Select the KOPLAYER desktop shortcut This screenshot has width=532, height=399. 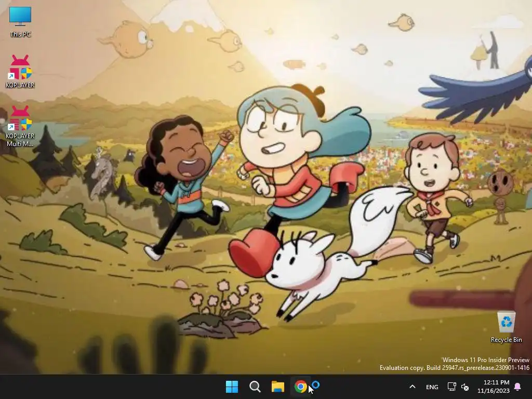tap(20, 72)
